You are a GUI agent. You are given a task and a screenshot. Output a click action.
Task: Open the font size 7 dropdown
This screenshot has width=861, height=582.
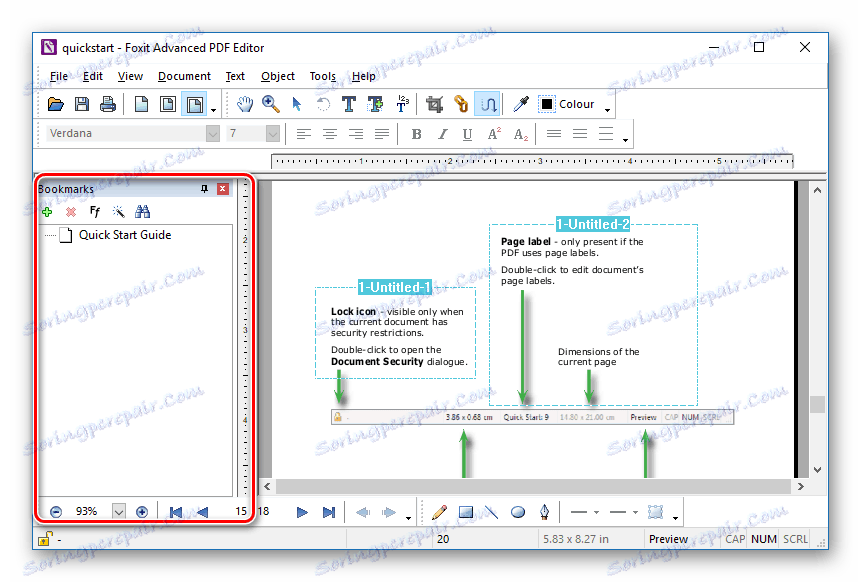pos(273,133)
